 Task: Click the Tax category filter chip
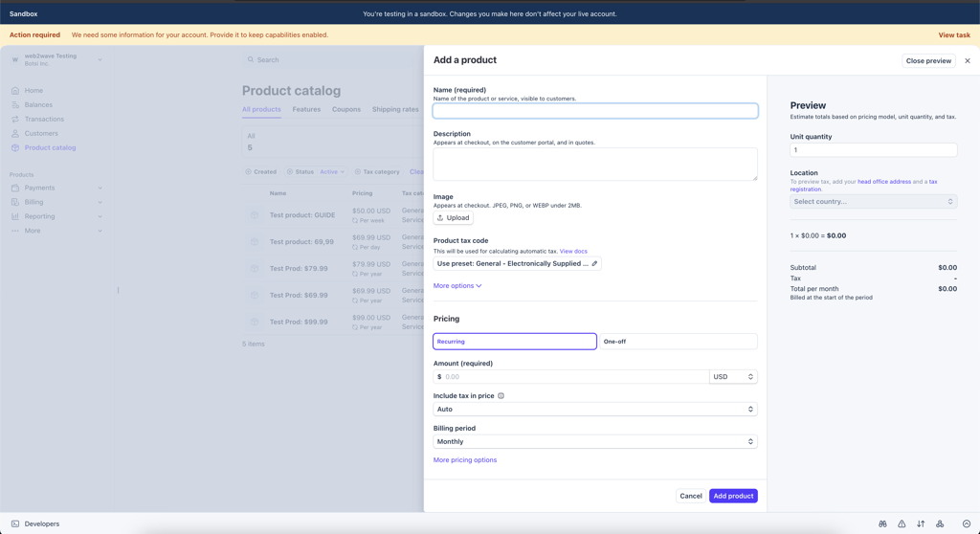[377, 171]
